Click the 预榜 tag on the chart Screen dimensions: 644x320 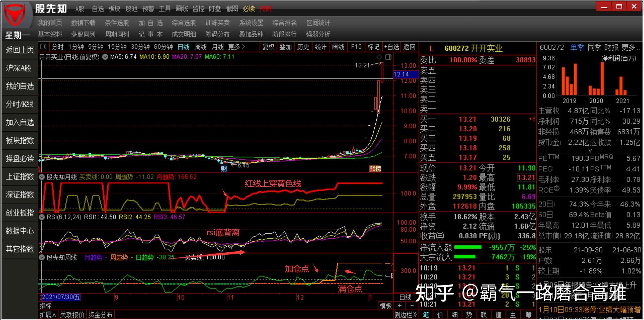click(375, 169)
